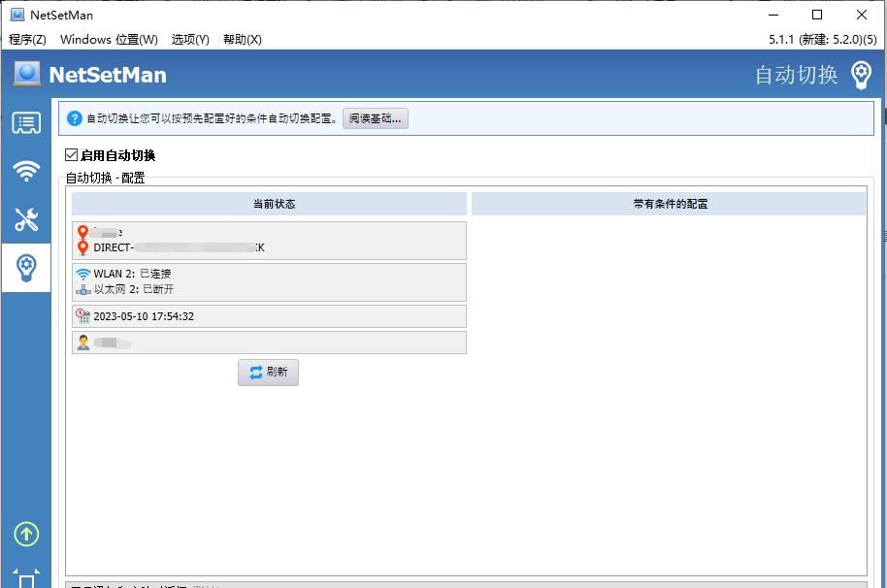The height and width of the screenshot is (588, 887).
Task: Click the 阅读基础... button
Action: coord(375,118)
